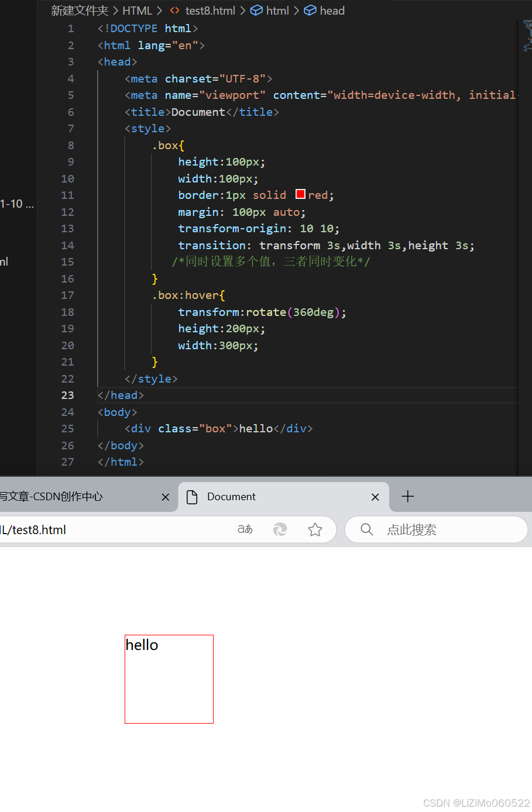The image size is (532, 812).
Task: Open a new browser tab
Action: tap(407, 496)
